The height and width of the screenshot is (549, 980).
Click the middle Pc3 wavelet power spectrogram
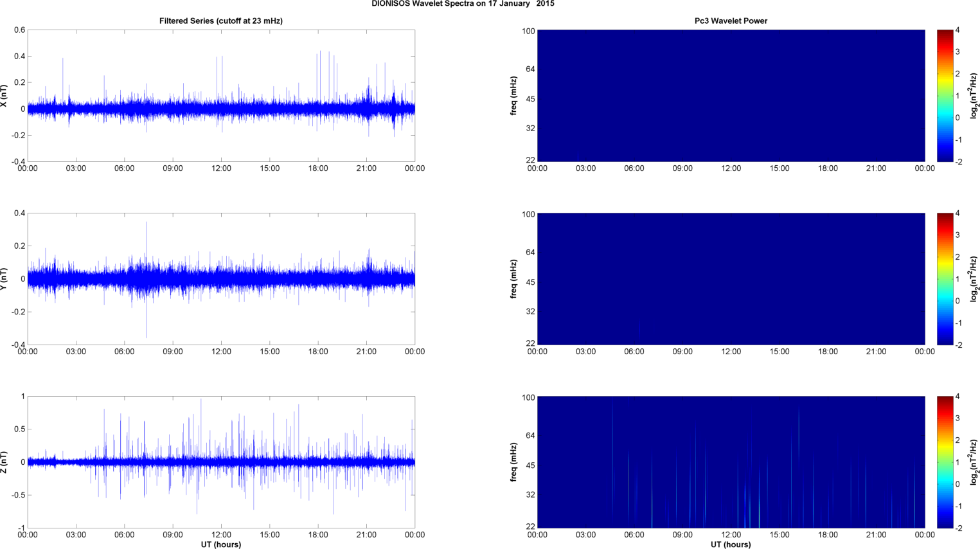731,279
